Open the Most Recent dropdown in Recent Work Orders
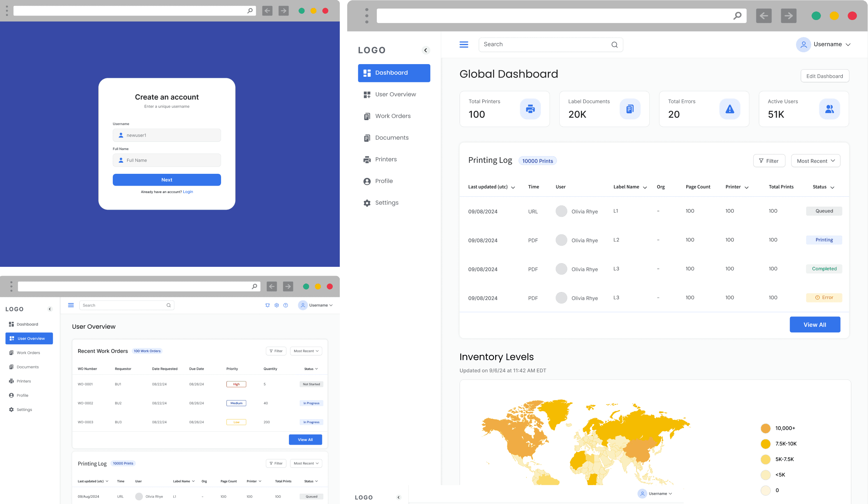Image resolution: width=868 pixels, height=504 pixels. [306, 351]
